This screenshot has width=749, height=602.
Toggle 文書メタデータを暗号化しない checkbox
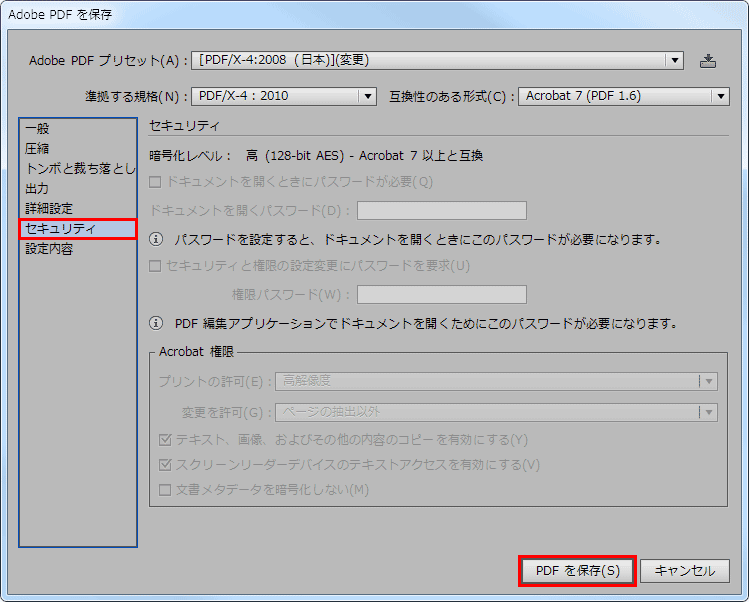coord(165,490)
